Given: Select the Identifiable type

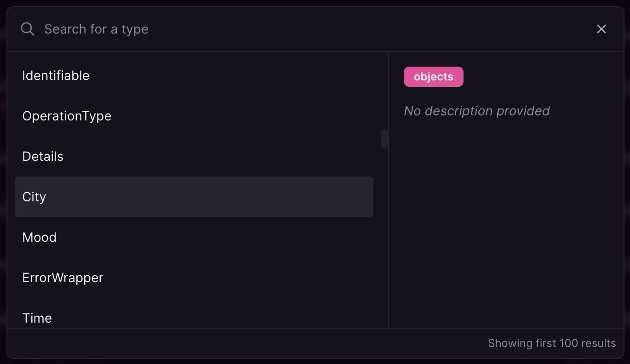Looking at the screenshot, I should point(194,75).
